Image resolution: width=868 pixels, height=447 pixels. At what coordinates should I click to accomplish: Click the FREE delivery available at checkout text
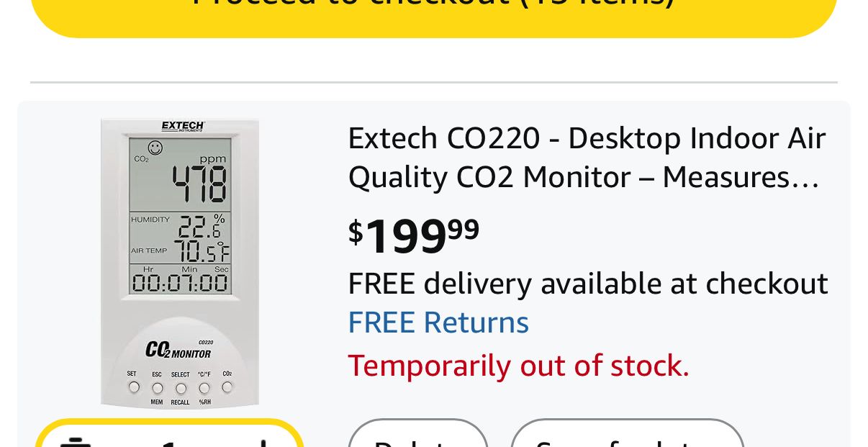click(x=587, y=284)
